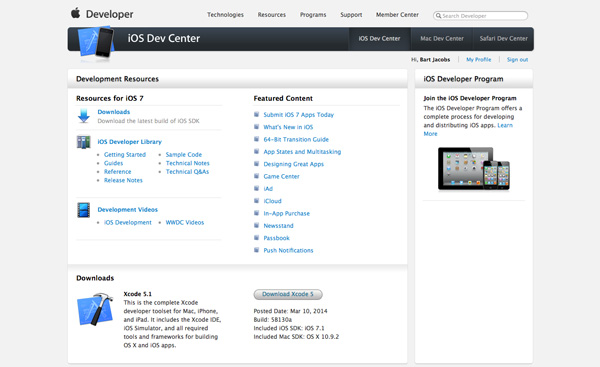Click the Download Xcode 5 button
600x367 pixels.
pyautogui.click(x=288, y=294)
